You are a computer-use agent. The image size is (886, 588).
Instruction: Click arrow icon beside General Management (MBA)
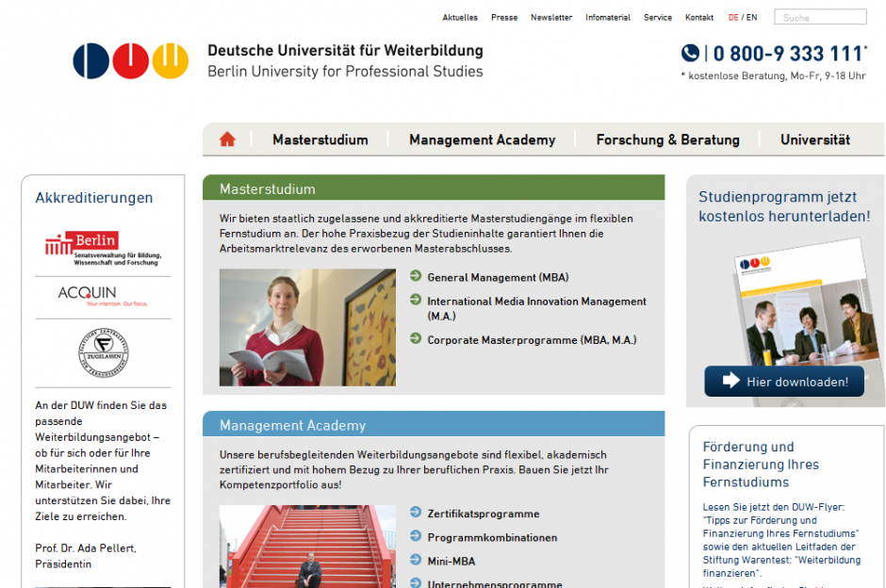click(x=416, y=276)
